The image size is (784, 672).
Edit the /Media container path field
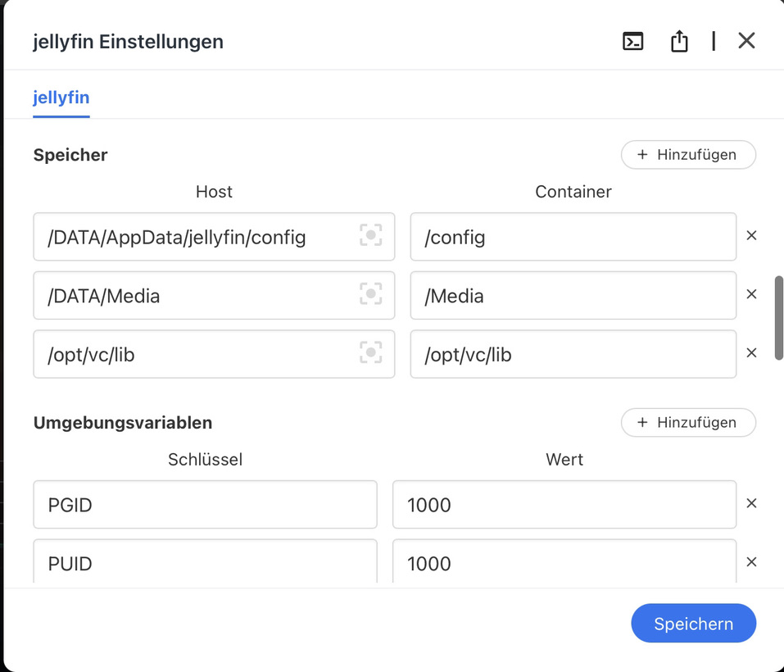coord(573,296)
